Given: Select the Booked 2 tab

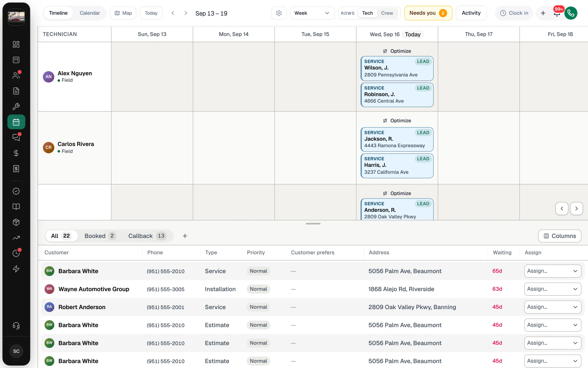Looking at the screenshot, I should [100, 236].
